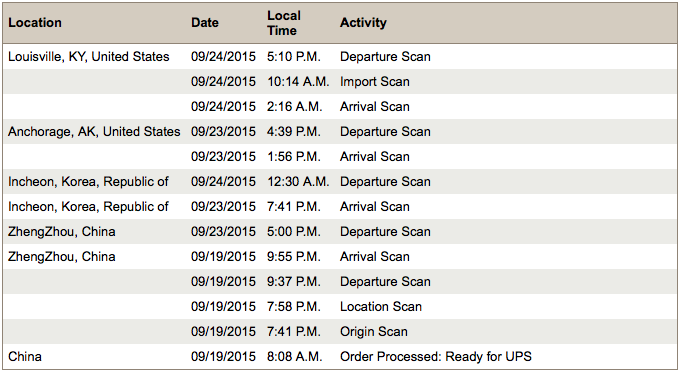The height and width of the screenshot is (372, 682).
Task: Select the 2:16 A.M. Arrival Scan row
Action: tap(340, 107)
